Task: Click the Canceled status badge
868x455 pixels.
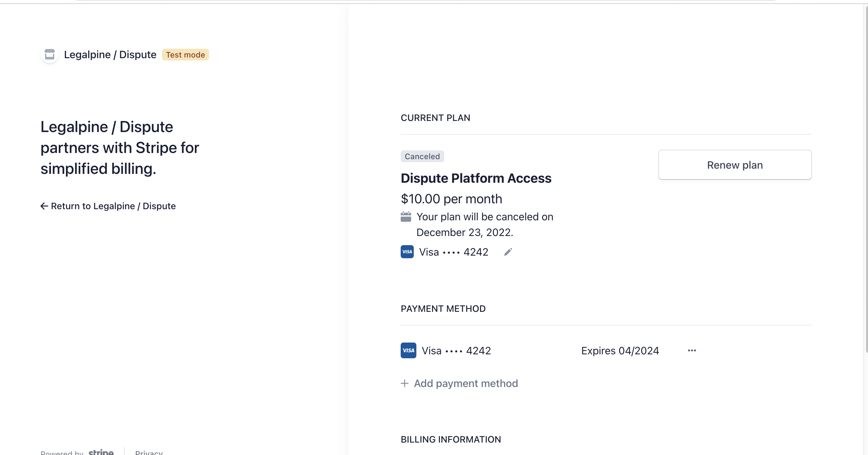Action: [x=422, y=156]
